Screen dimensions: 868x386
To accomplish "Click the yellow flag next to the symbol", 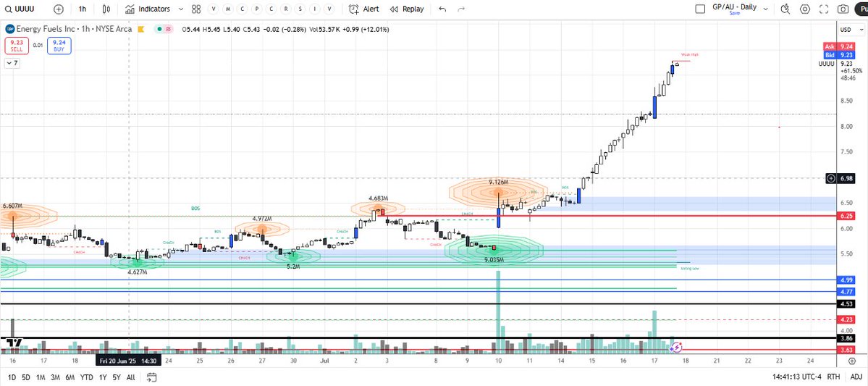I will click(x=142, y=29).
